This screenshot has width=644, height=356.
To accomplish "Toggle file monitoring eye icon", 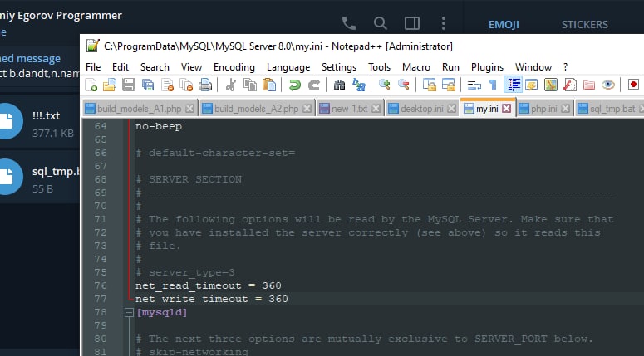I will (x=608, y=85).
